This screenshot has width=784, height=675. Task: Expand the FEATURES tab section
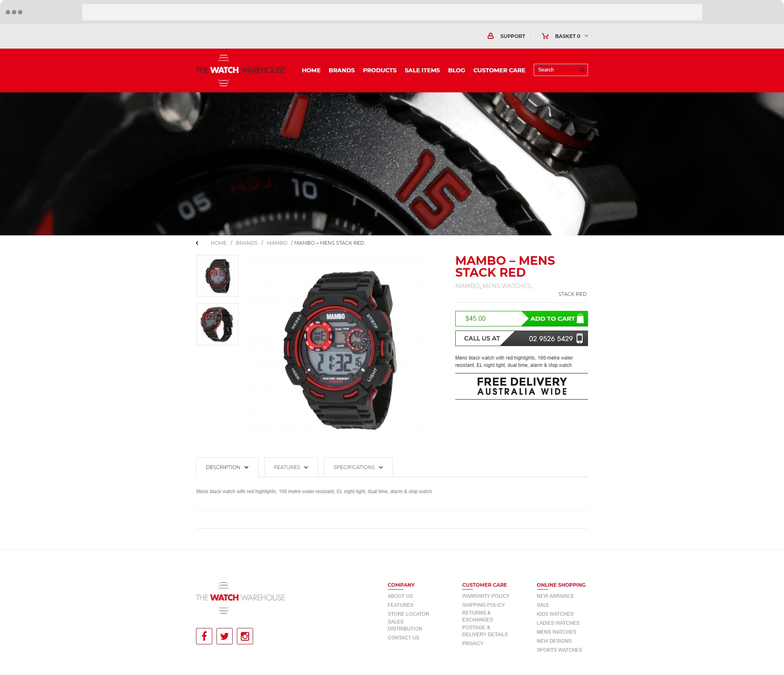[291, 467]
